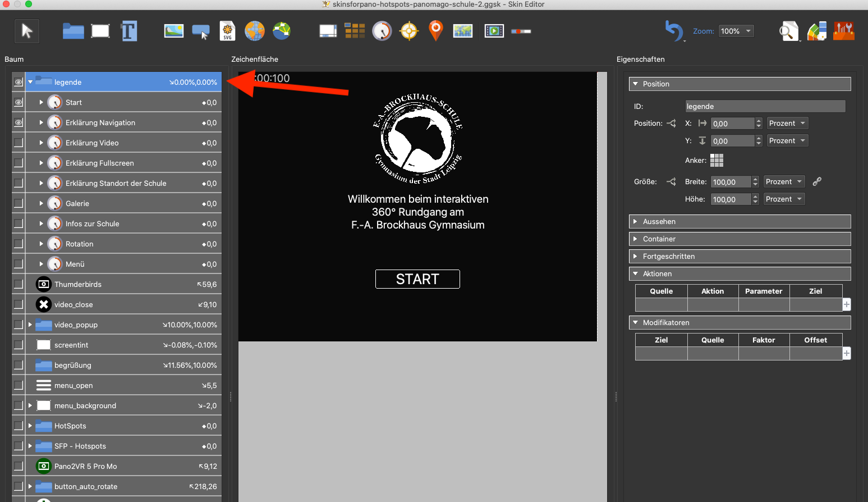
Task: Open the orange toolbox components
Action: [x=844, y=30]
